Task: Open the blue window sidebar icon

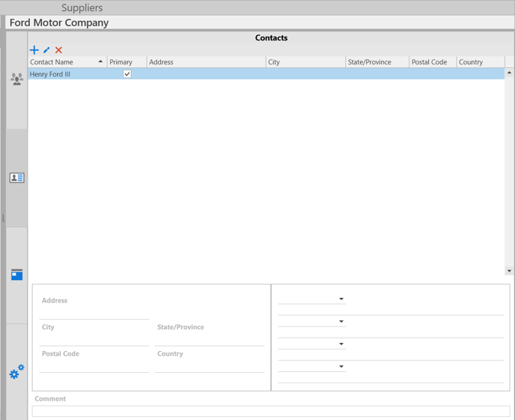Action: click(x=16, y=275)
